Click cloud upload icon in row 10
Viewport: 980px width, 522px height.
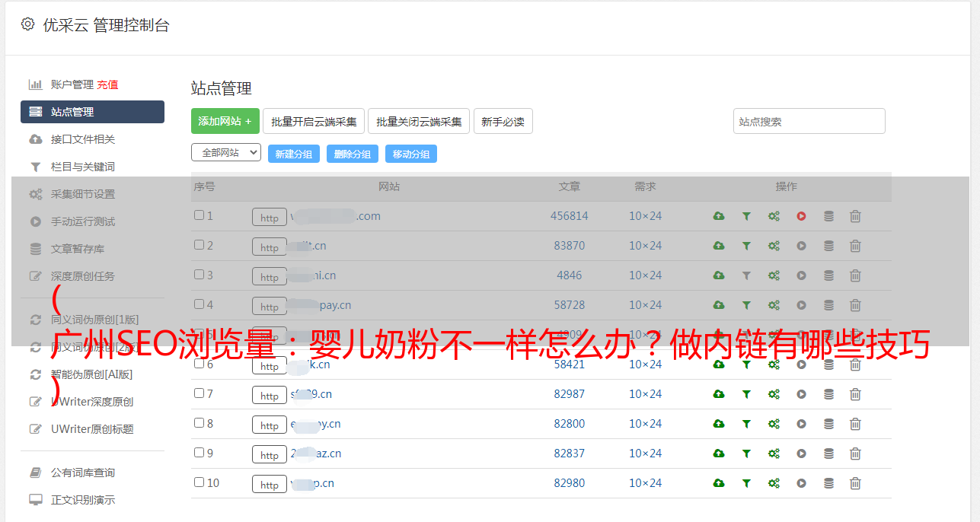(x=719, y=483)
